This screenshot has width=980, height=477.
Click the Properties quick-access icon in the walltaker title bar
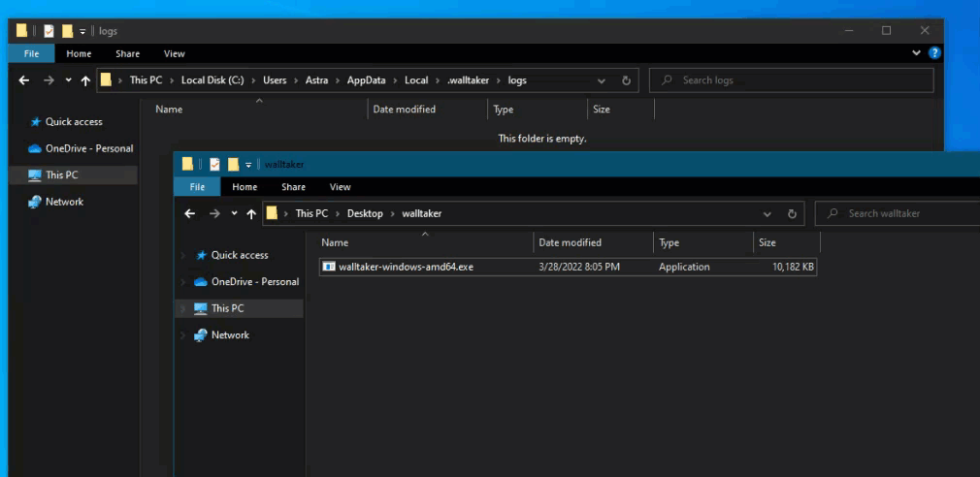215,164
